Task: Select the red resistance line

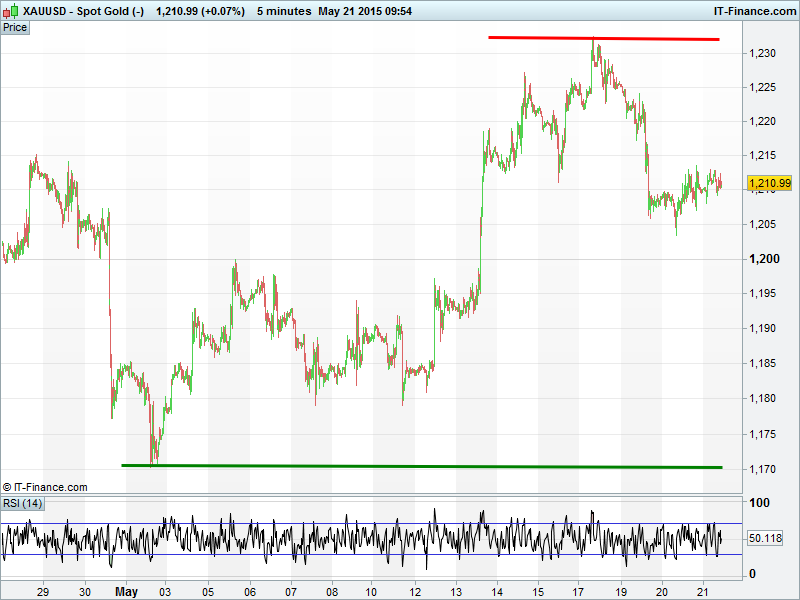Action: [604, 38]
